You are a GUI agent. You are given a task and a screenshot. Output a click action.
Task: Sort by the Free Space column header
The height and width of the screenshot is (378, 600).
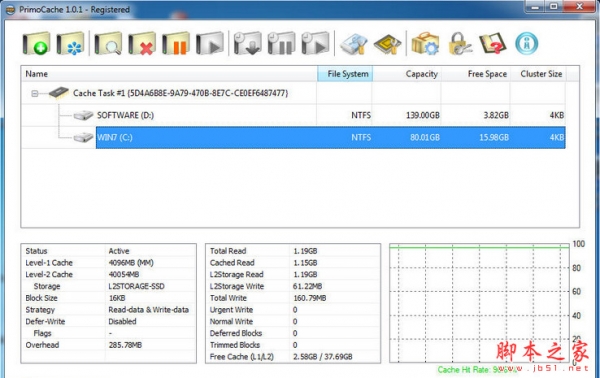pyautogui.click(x=476, y=74)
